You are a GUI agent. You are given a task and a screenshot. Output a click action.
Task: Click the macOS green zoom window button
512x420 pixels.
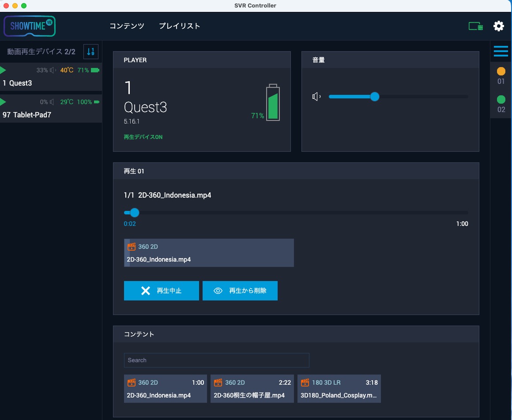23,6
